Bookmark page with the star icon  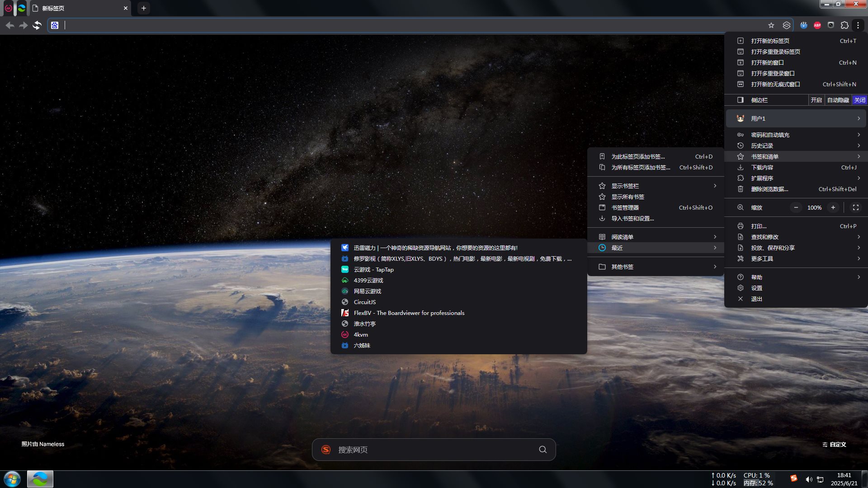click(x=771, y=25)
